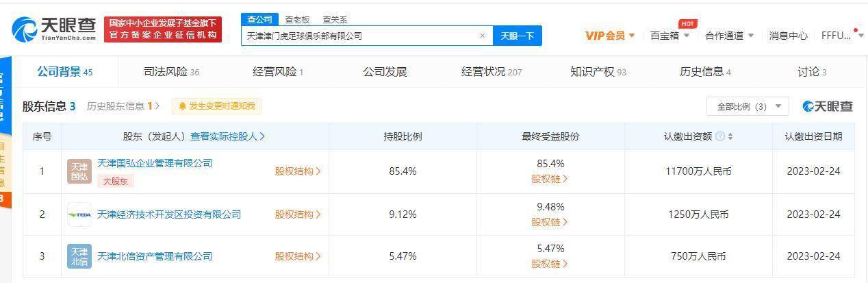Open 天津国弘企业管理有限公司 company link

155,163
